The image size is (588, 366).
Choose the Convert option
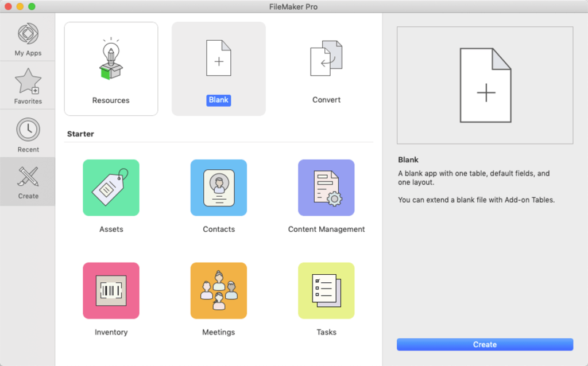point(326,68)
